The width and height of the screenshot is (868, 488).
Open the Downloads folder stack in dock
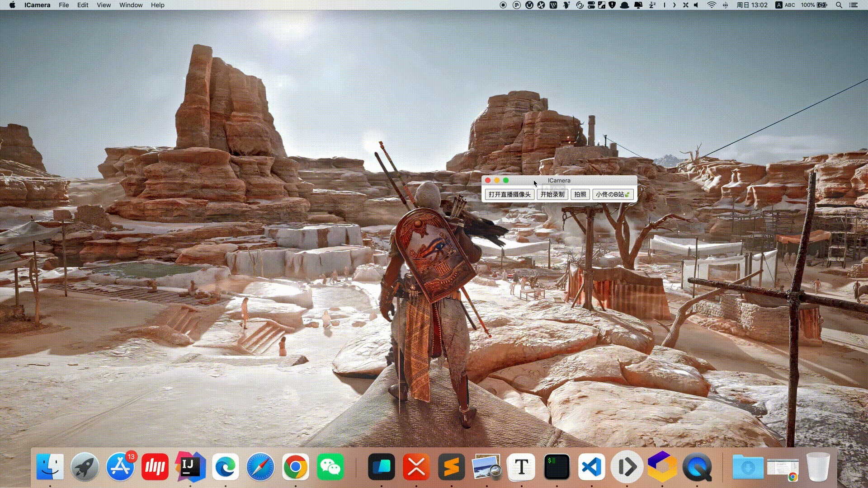coord(747,467)
